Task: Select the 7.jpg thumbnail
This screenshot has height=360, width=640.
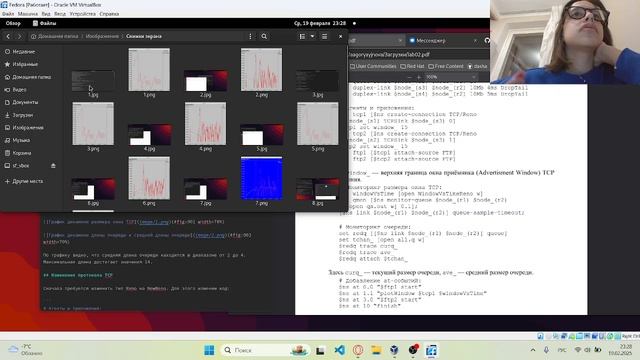Action: [205, 189]
